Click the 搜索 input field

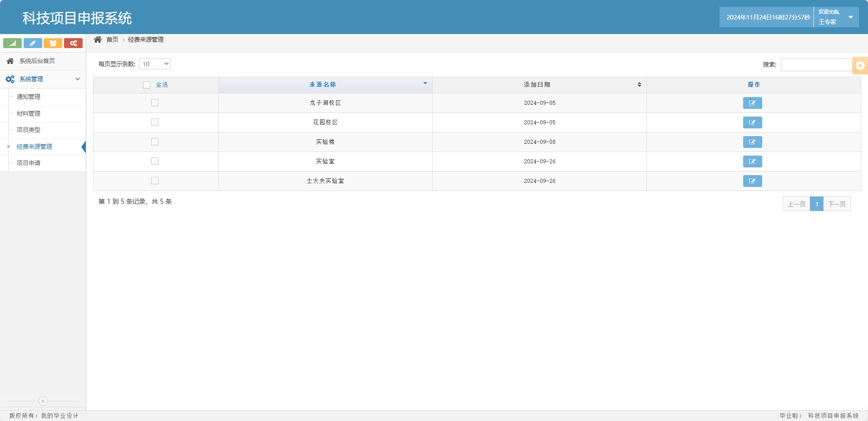tap(816, 64)
